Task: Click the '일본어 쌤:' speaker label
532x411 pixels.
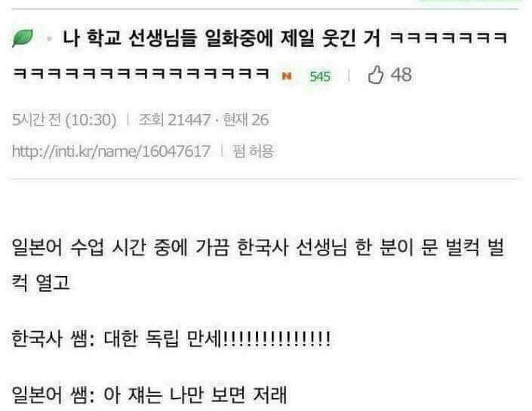Action: click(x=54, y=394)
